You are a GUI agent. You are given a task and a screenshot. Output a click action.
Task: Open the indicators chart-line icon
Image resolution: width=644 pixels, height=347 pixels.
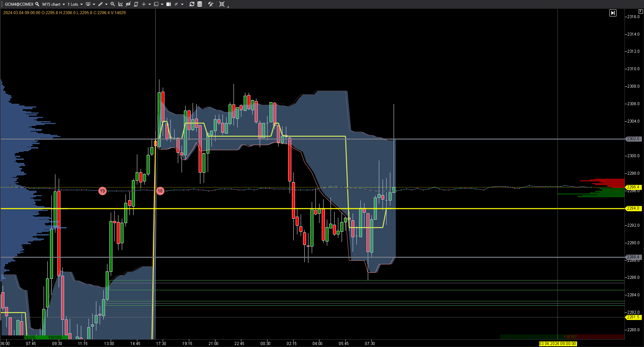120,4
